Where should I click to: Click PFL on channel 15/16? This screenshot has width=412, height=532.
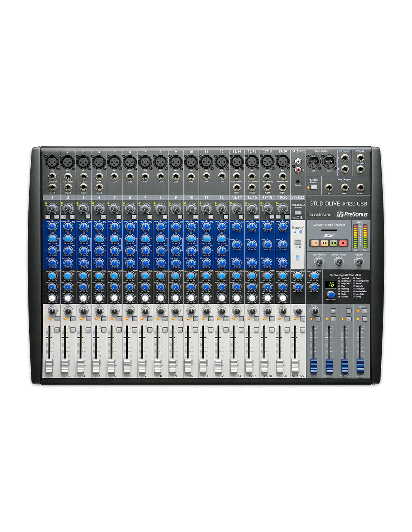point(257,330)
